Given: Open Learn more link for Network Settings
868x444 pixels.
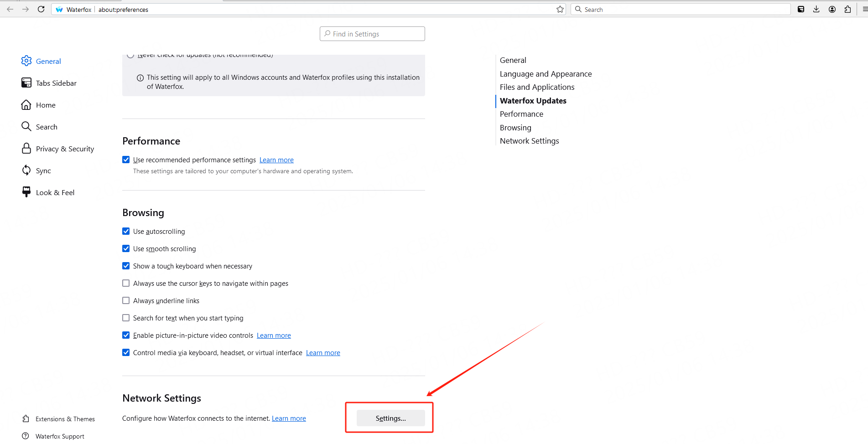Looking at the screenshot, I should [289, 418].
